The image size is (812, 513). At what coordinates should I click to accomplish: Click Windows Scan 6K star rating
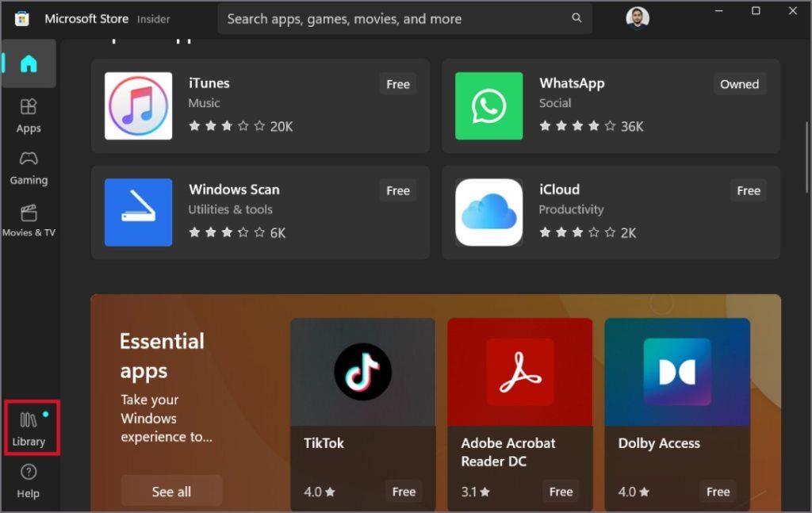[x=237, y=232]
